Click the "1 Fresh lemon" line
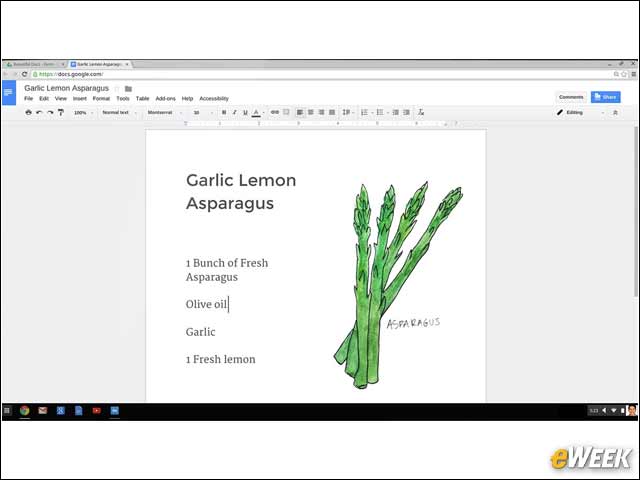640x480 pixels. (220, 359)
